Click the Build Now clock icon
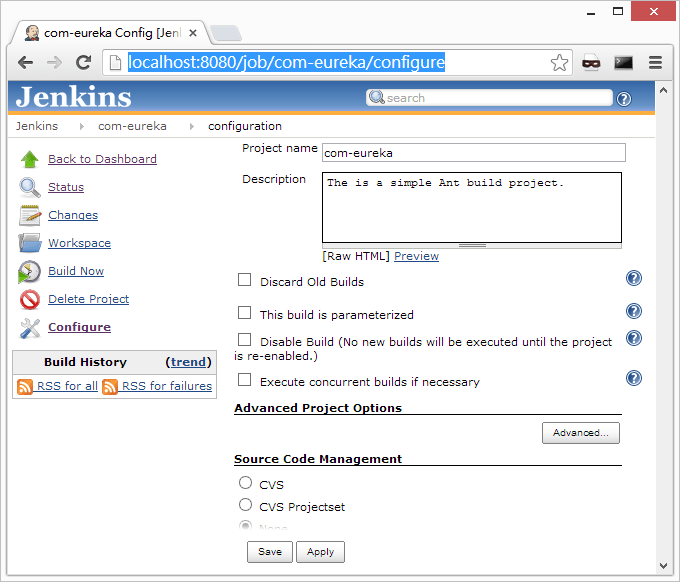 (30, 271)
